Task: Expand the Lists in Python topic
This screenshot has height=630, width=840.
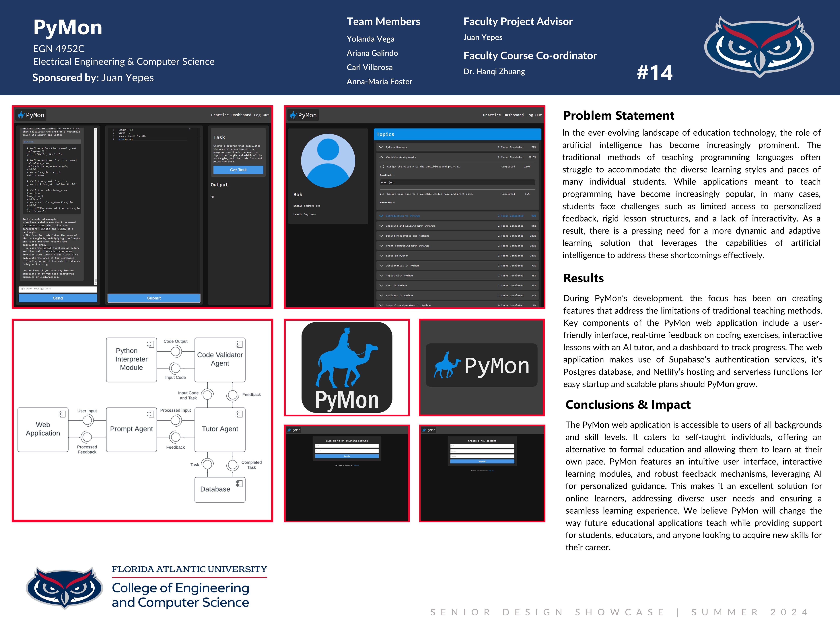Action: click(381, 256)
